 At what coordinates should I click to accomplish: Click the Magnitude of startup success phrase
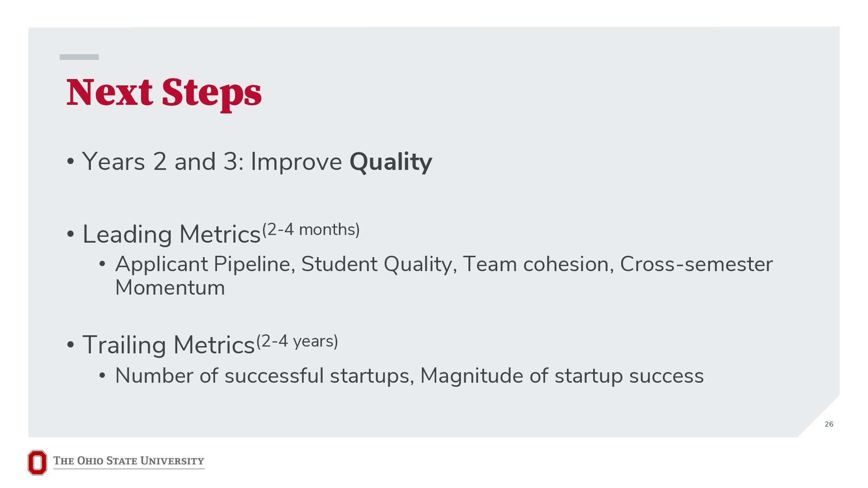(x=562, y=376)
